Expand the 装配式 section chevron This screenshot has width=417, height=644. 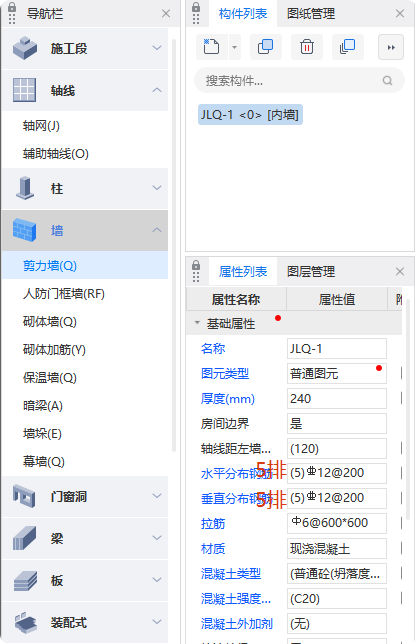click(x=157, y=622)
